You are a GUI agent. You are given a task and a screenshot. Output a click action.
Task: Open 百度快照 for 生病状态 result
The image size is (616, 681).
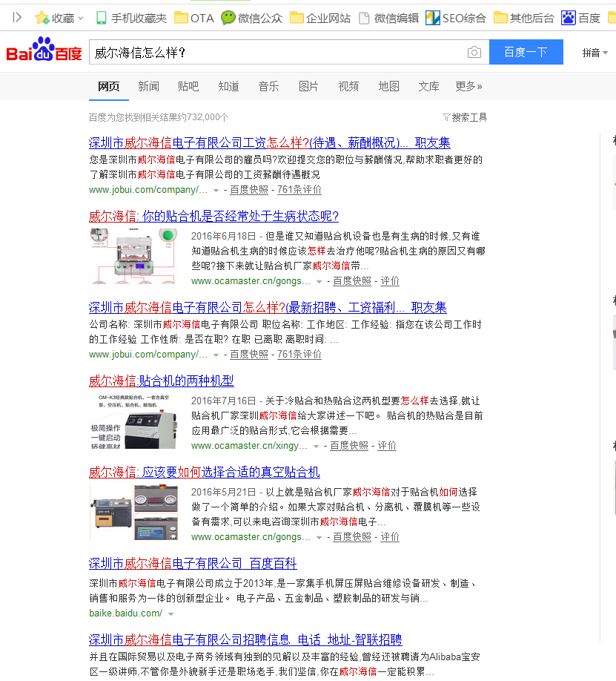[x=351, y=281]
